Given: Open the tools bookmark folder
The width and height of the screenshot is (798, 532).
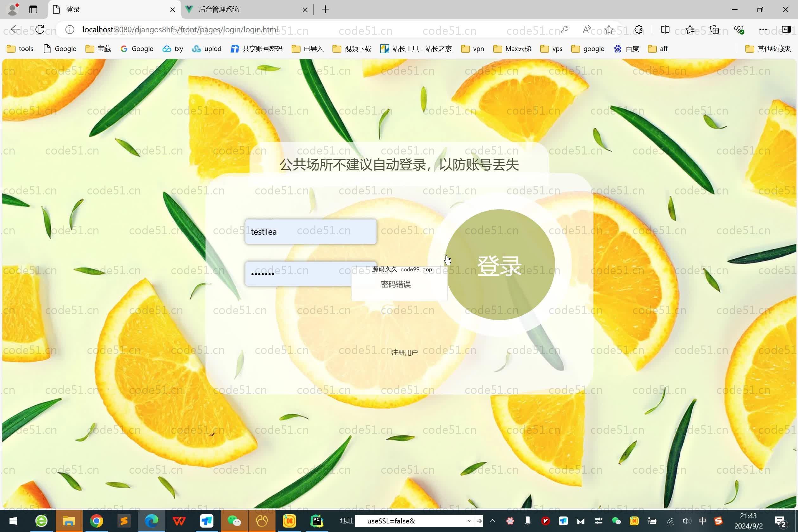Looking at the screenshot, I should (20, 48).
